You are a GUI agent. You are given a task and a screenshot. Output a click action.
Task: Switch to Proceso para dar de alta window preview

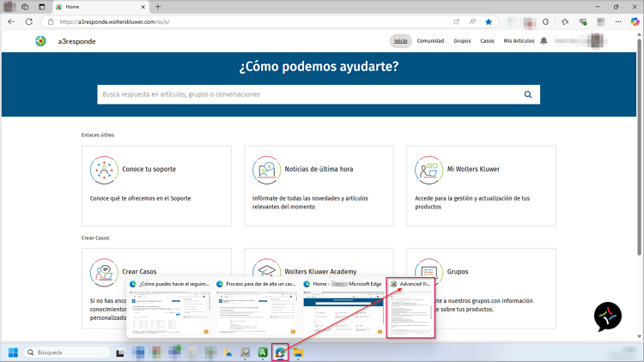point(257,308)
